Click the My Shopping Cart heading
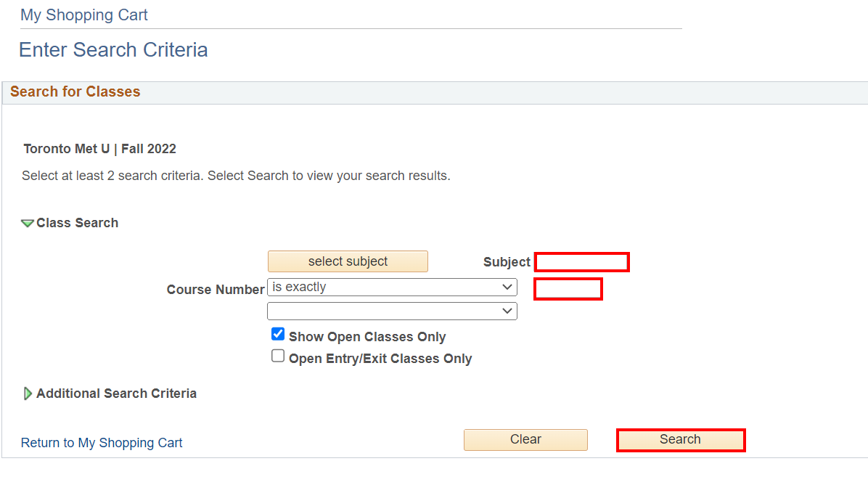Viewport: 868px width, 477px height. pos(84,15)
